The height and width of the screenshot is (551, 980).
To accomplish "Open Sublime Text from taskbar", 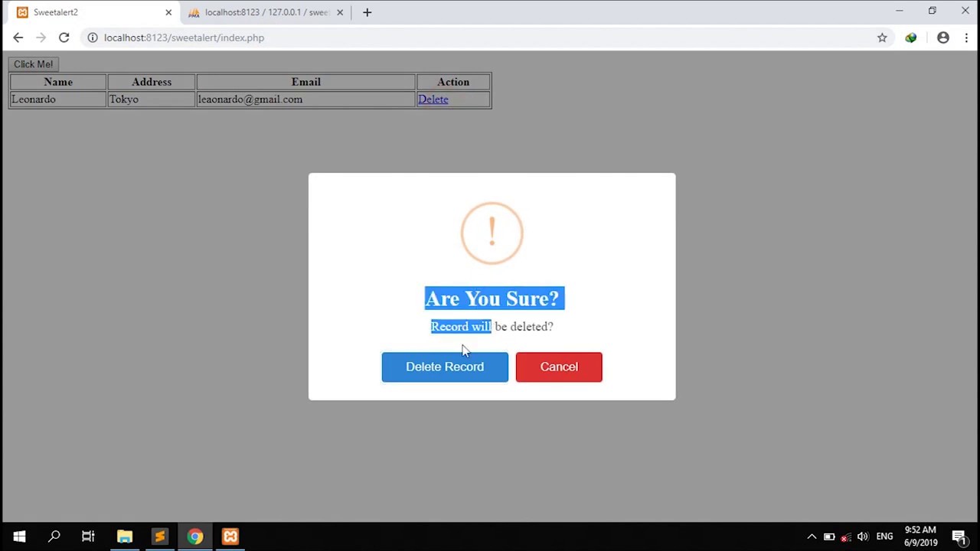I will pyautogui.click(x=159, y=536).
